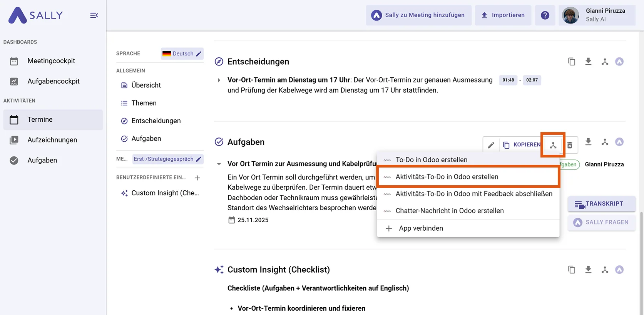This screenshot has width=644, height=315.
Task: Go to Übersicht section
Action: 146,85
